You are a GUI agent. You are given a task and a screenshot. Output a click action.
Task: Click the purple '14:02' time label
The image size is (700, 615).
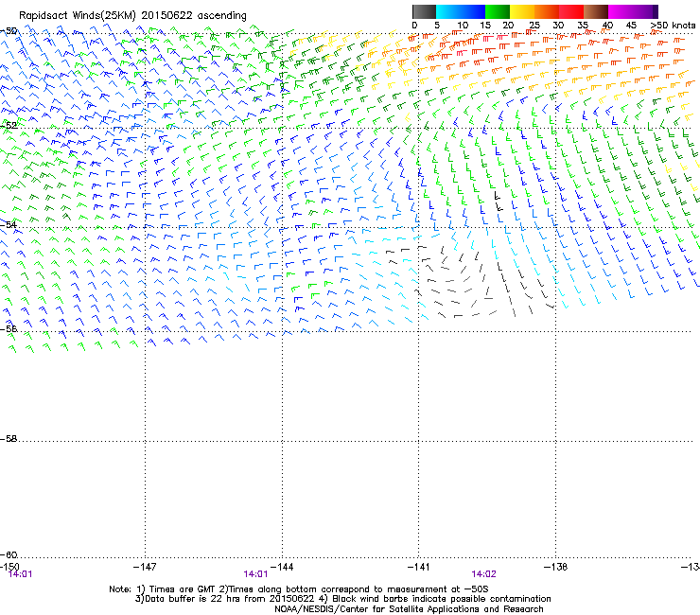pos(484,574)
